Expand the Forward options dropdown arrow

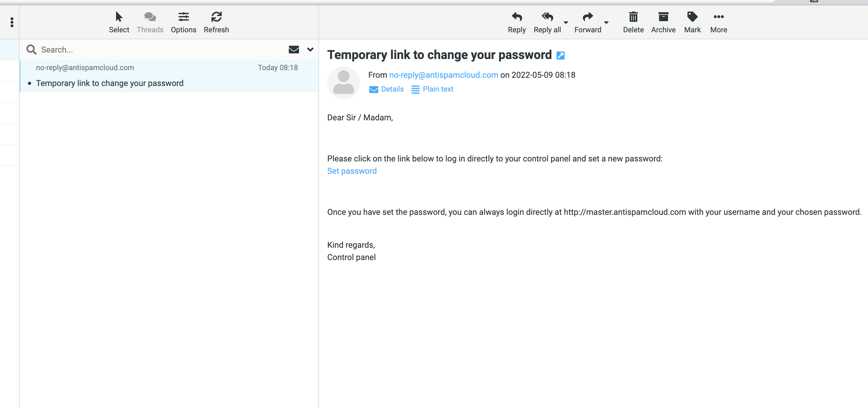pyautogui.click(x=606, y=23)
